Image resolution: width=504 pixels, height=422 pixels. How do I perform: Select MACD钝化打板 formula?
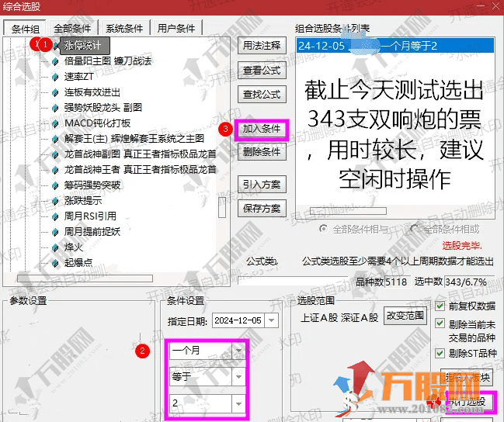pos(97,123)
